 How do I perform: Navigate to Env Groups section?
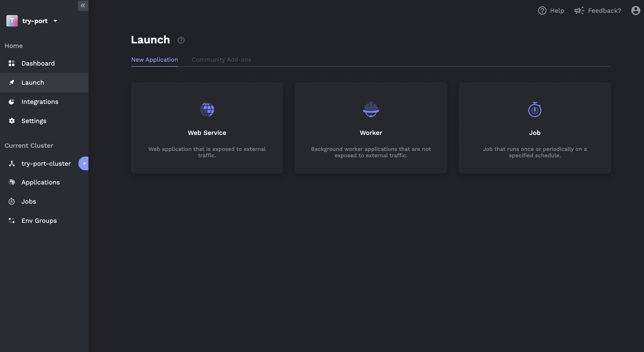tap(39, 220)
